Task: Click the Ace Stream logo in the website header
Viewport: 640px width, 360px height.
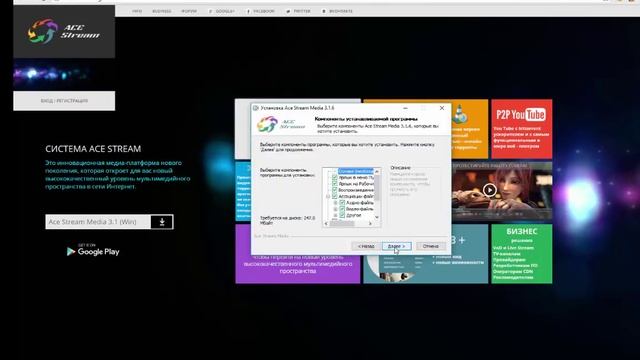Action: (x=64, y=31)
